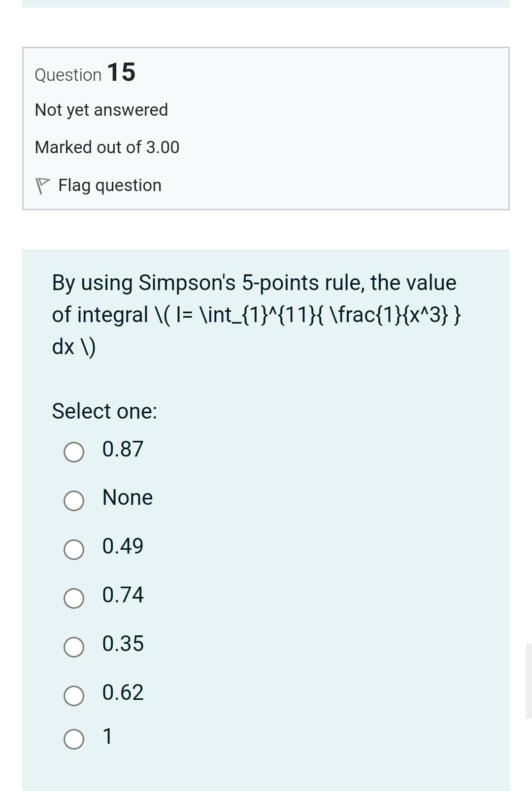This screenshot has width=532, height=791.
Task: Click the "Select one:" prompt label
Action: click(x=104, y=411)
